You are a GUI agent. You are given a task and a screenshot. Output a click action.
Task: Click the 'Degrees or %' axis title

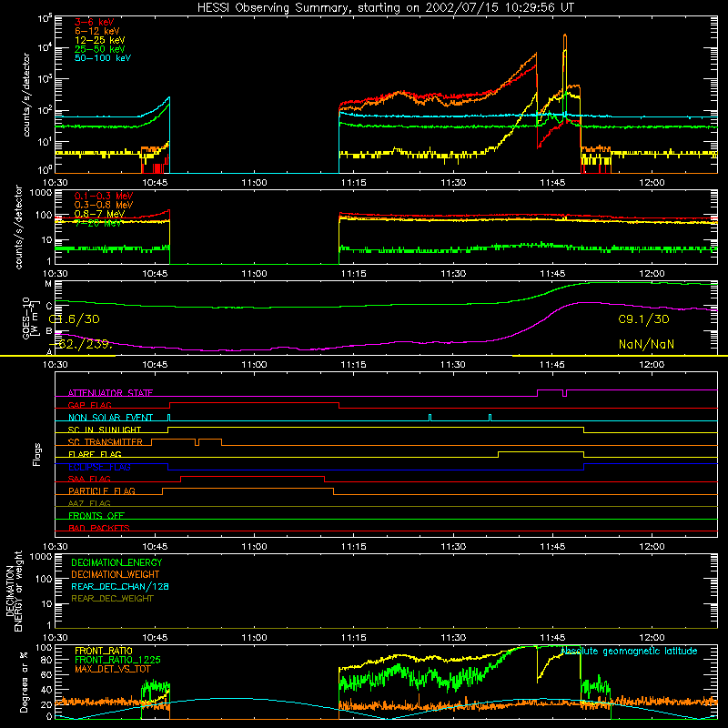coord(24,682)
